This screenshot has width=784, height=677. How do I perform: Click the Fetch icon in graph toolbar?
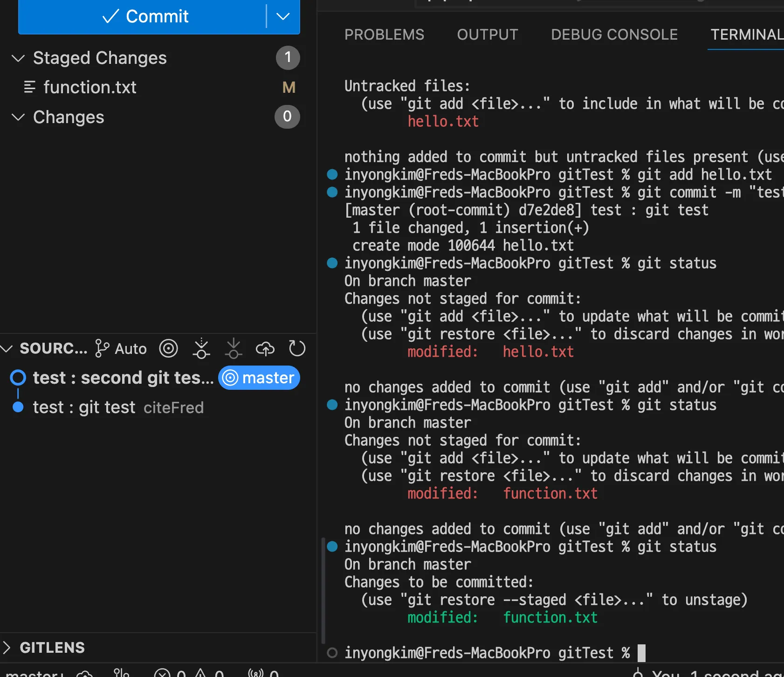click(201, 348)
